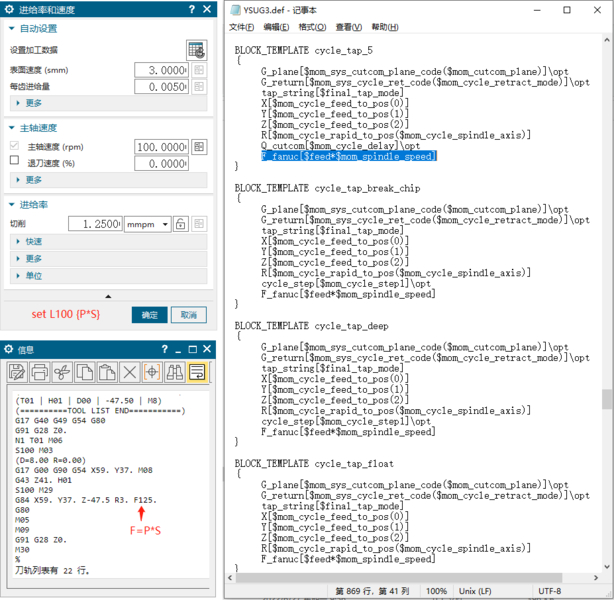This screenshot has width=614, height=600.
Task: Enable the 退刀速度 (%) checkbox
Action: tap(14, 161)
